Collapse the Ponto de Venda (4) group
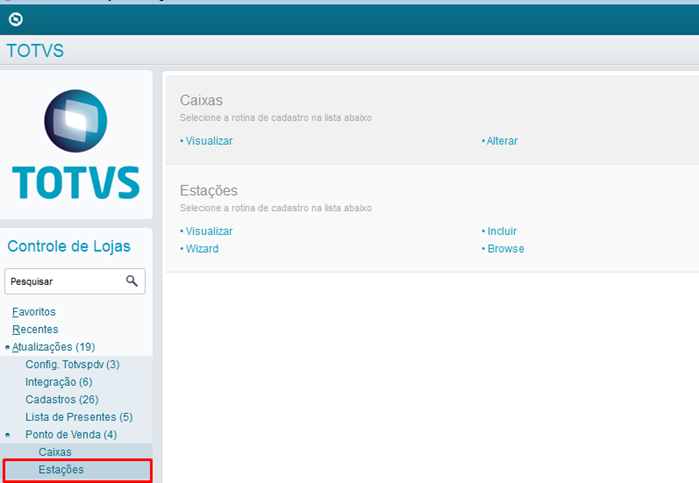 (71, 434)
